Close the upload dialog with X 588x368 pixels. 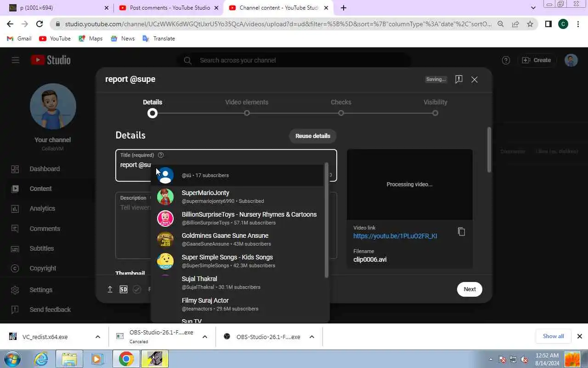pos(475,79)
